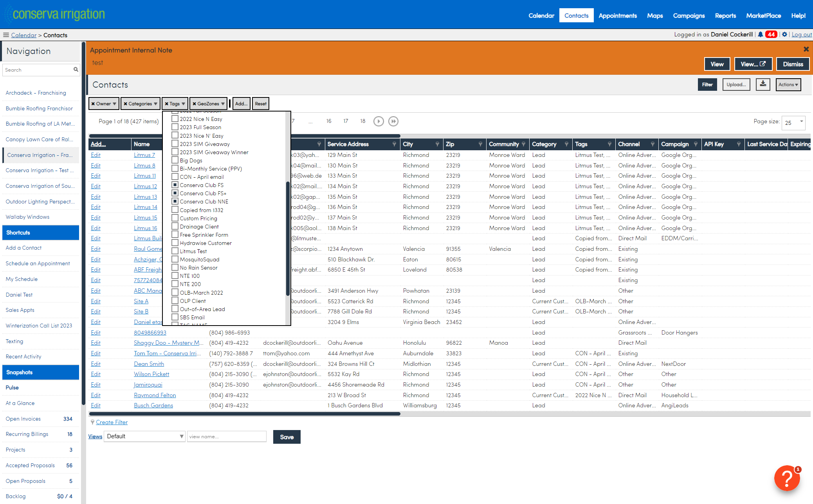The height and width of the screenshot is (504, 813).
Task: Open the Maps top menu
Action: (x=655, y=15)
